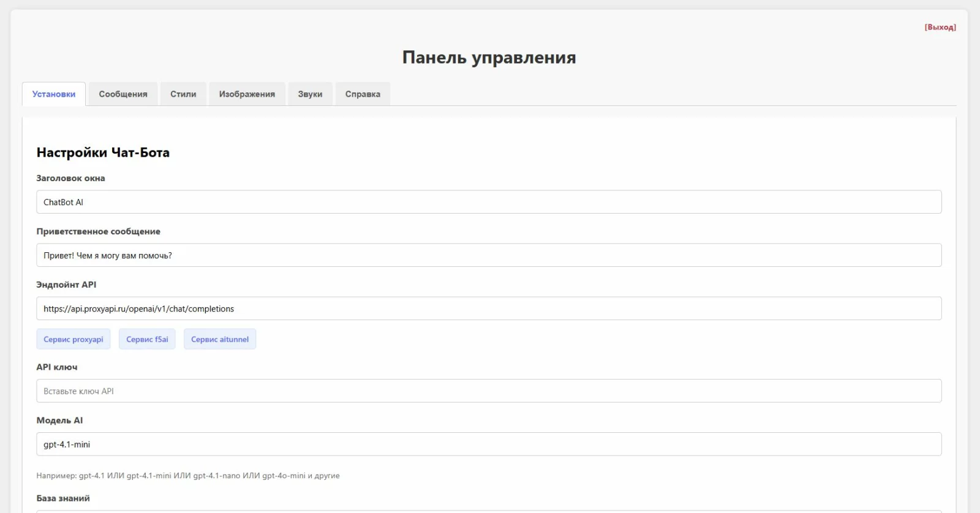This screenshot has width=980, height=513.
Task: Choose the Сервис f5ai preset
Action: (x=147, y=339)
